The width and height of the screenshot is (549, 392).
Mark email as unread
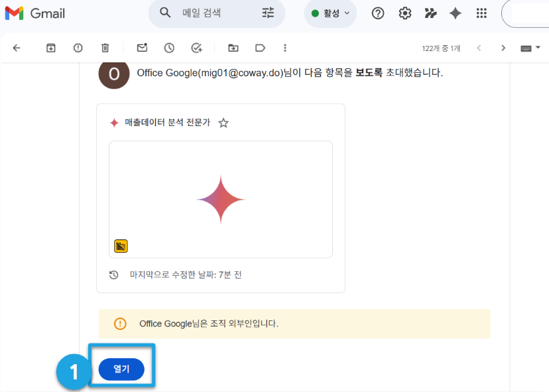click(x=142, y=48)
